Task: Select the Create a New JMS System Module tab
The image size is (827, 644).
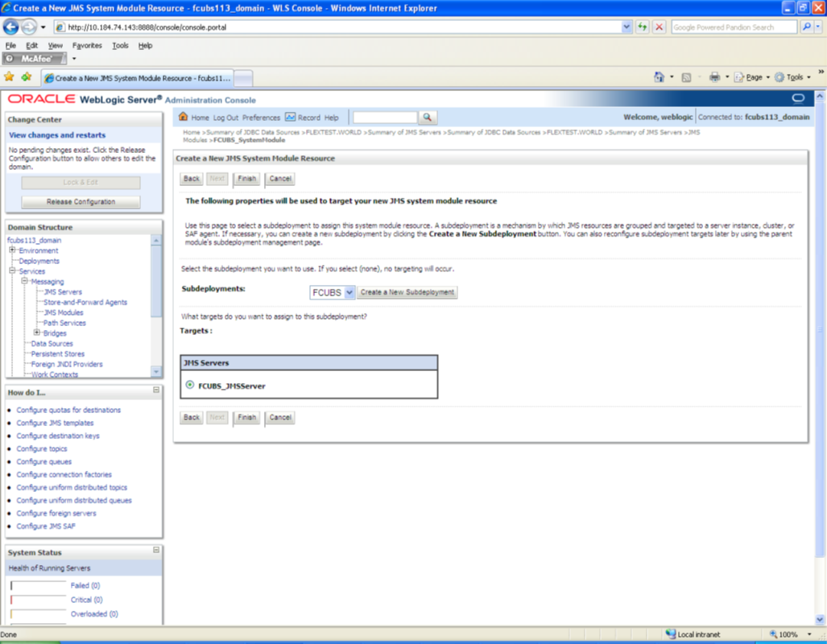Action: coord(137,78)
